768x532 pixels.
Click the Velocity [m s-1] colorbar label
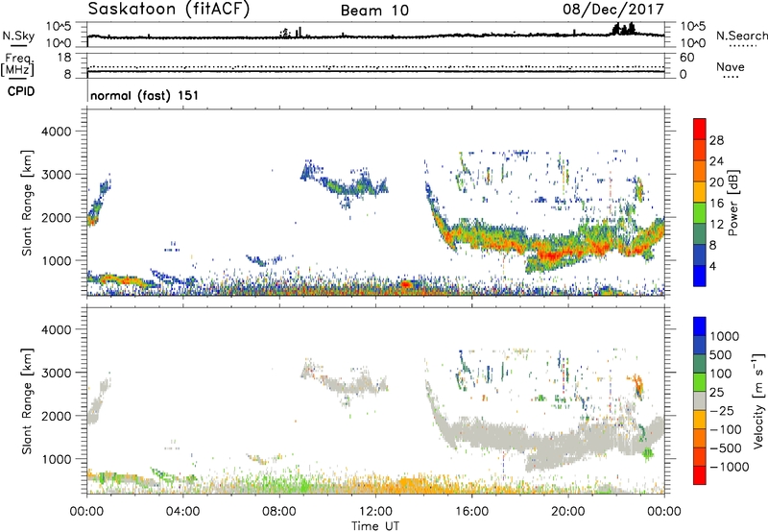tap(758, 400)
